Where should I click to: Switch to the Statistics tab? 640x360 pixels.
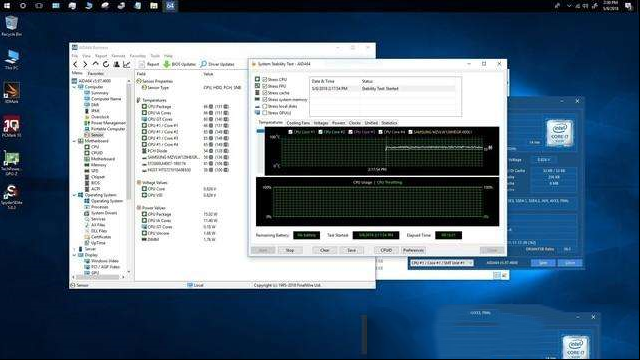coord(389,123)
